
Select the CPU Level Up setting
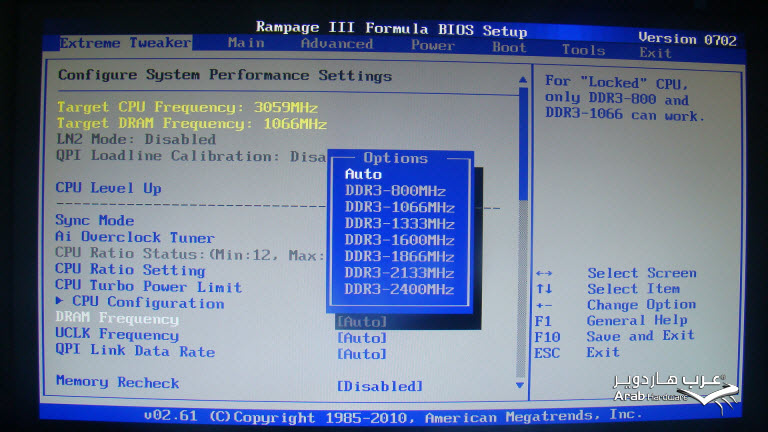tap(108, 188)
